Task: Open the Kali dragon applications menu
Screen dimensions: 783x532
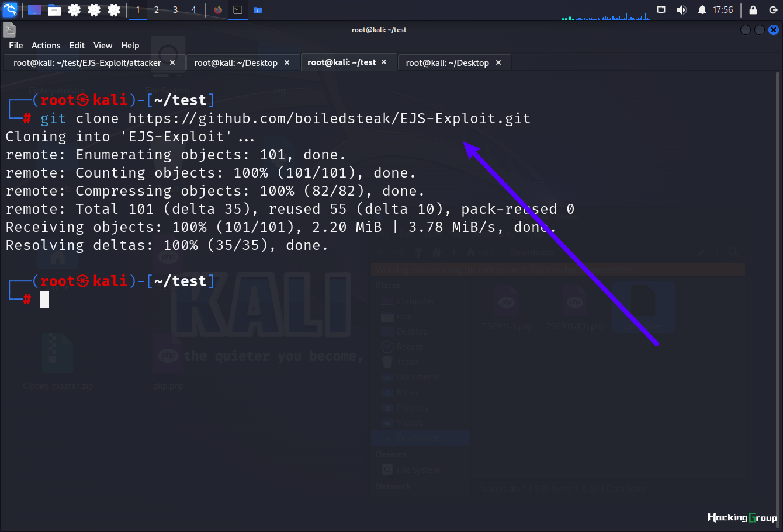Action: click(x=9, y=10)
